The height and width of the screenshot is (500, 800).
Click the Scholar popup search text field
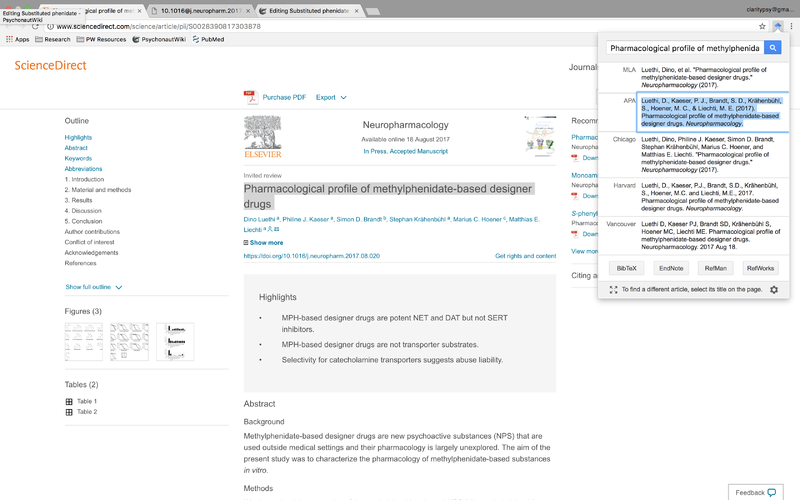[x=685, y=47]
